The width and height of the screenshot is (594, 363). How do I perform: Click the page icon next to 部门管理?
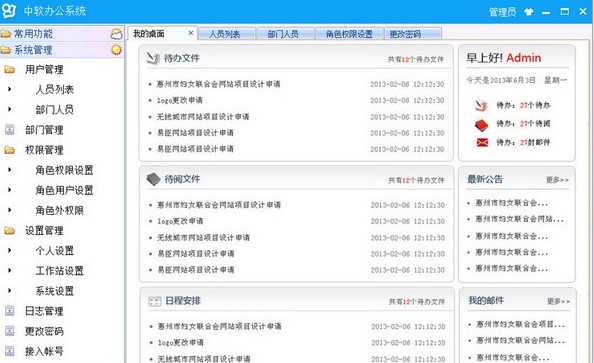point(9,130)
